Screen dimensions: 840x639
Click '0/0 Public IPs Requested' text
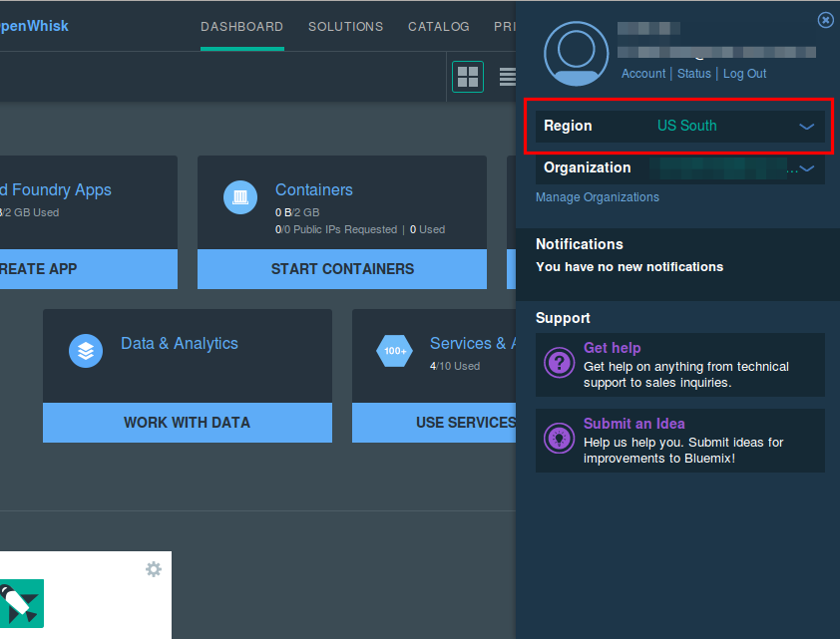tap(336, 229)
